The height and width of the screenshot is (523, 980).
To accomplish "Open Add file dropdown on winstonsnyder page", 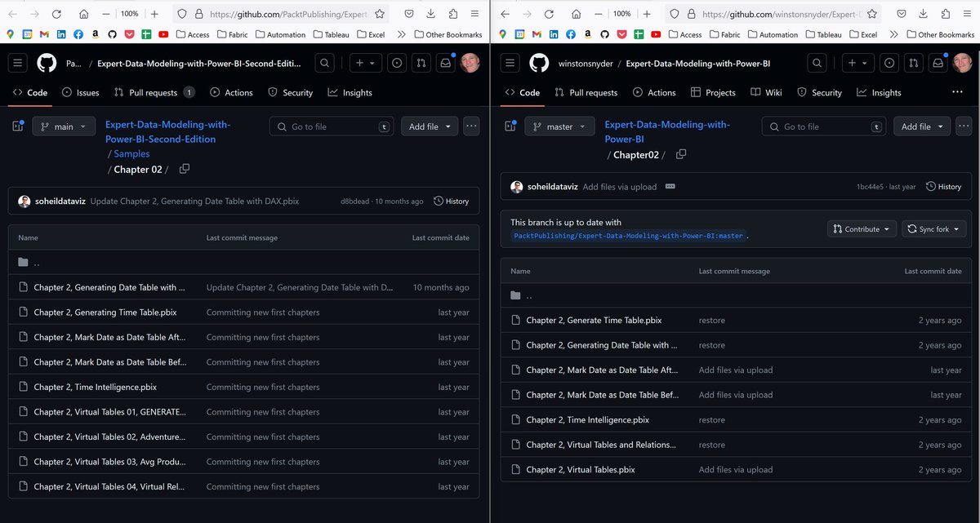I will coord(922,126).
